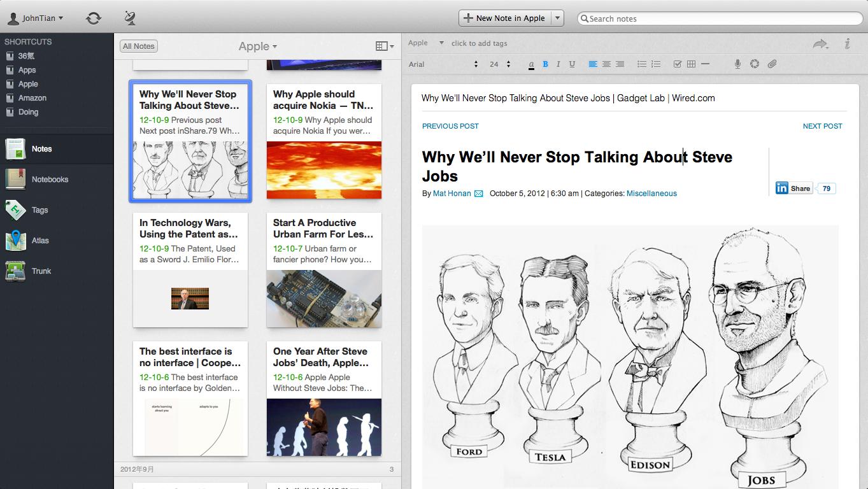The width and height of the screenshot is (868, 489).
Task: Click the Miscellaneous category link
Action: [651, 194]
